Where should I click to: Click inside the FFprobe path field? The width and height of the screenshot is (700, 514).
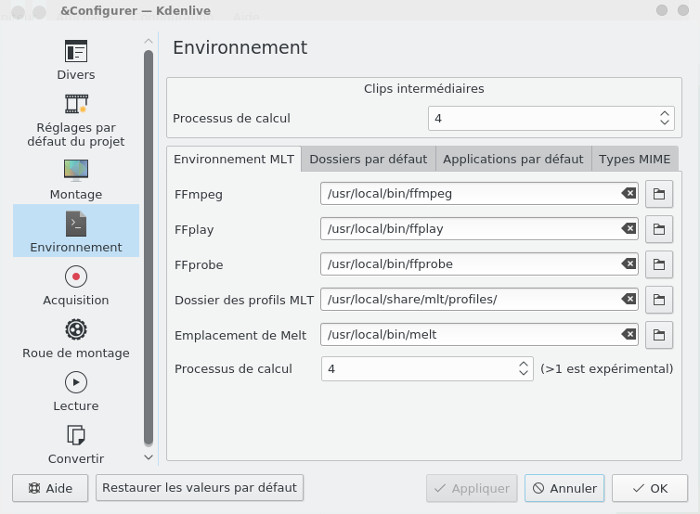[x=470, y=264]
